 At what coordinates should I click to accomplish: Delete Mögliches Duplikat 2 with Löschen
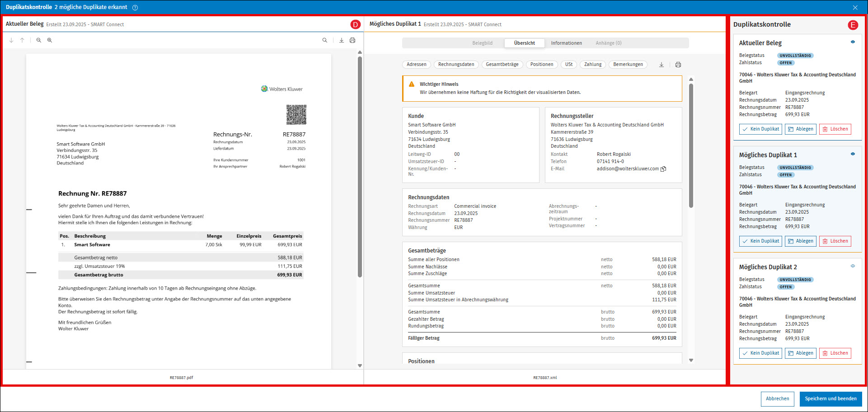coord(835,353)
